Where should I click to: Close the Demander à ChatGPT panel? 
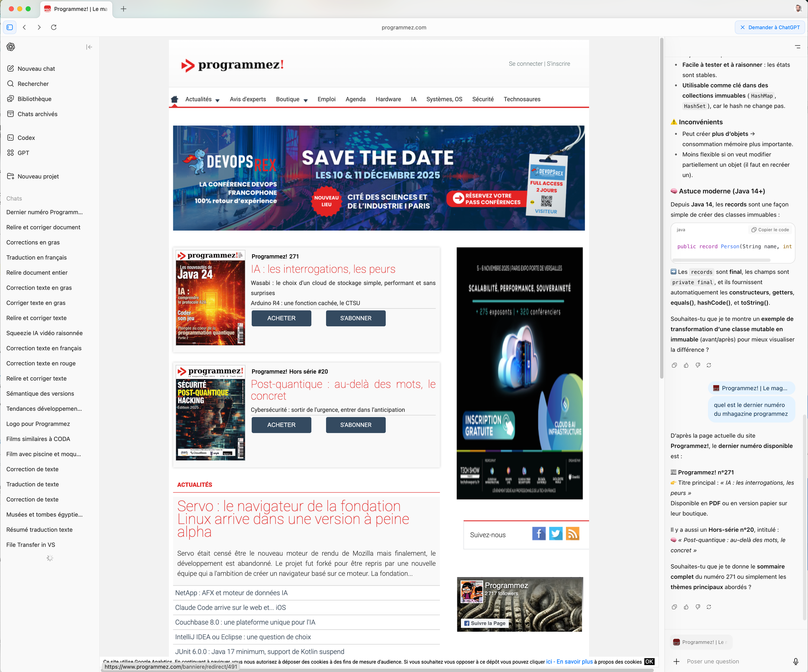pyautogui.click(x=742, y=27)
